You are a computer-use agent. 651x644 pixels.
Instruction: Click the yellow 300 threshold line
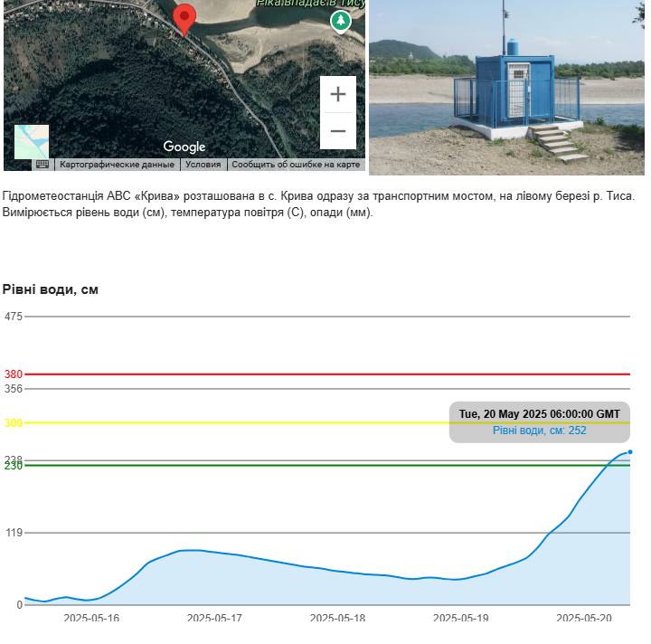pos(271,422)
